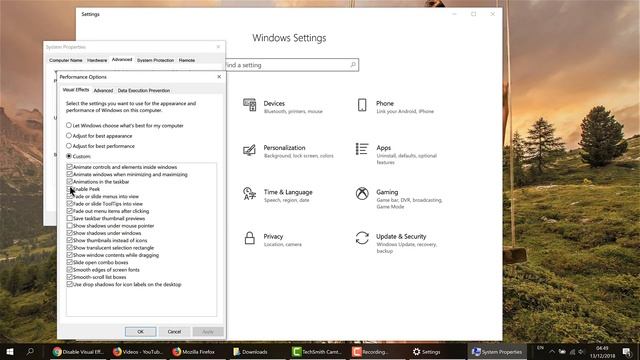Switch to Visual Effects tab
This screenshot has width=640, height=360.
click(x=76, y=90)
